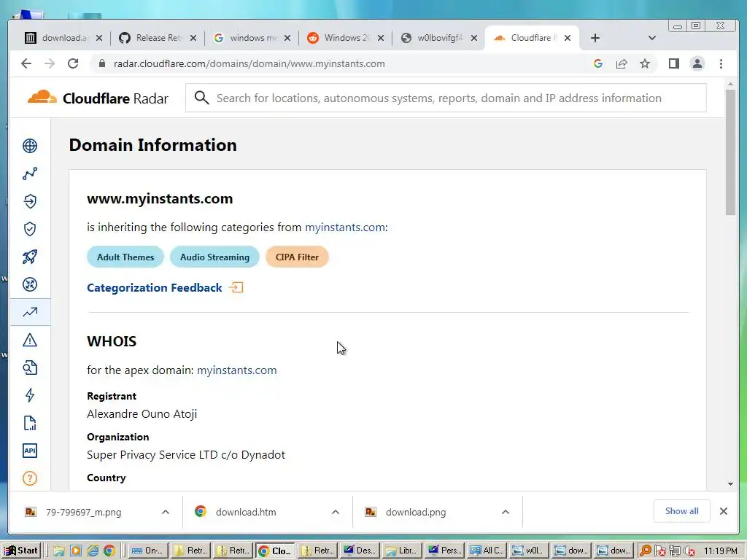Expand options for download.htm download

click(336, 512)
